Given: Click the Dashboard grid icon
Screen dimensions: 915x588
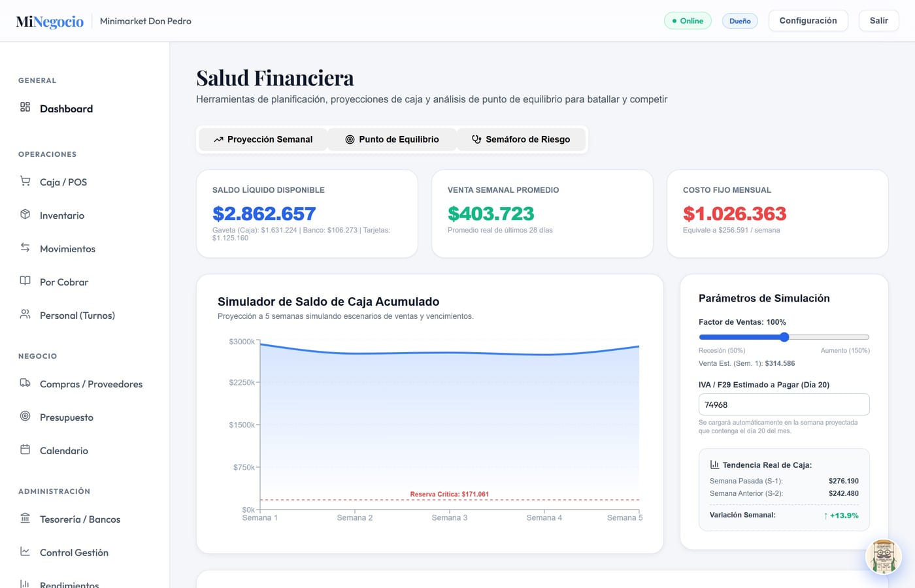Looking at the screenshot, I should click(25, 107).
